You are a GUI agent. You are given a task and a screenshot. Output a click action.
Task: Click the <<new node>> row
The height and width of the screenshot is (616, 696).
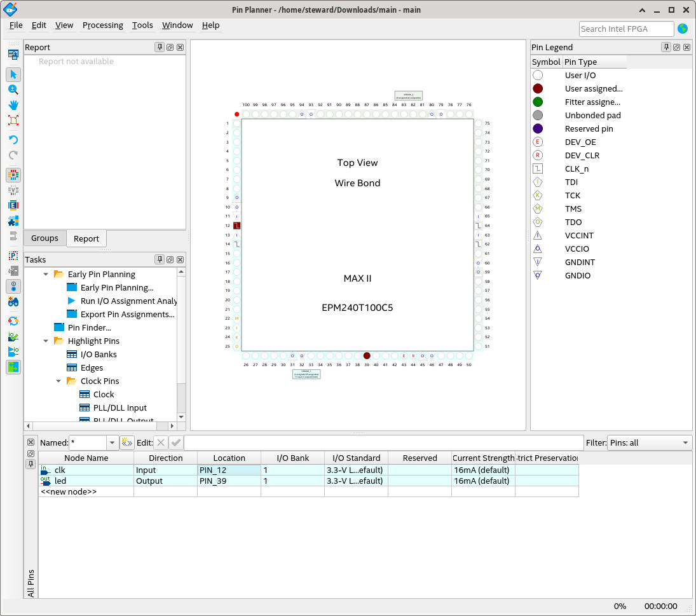click(x=308, y=491)
